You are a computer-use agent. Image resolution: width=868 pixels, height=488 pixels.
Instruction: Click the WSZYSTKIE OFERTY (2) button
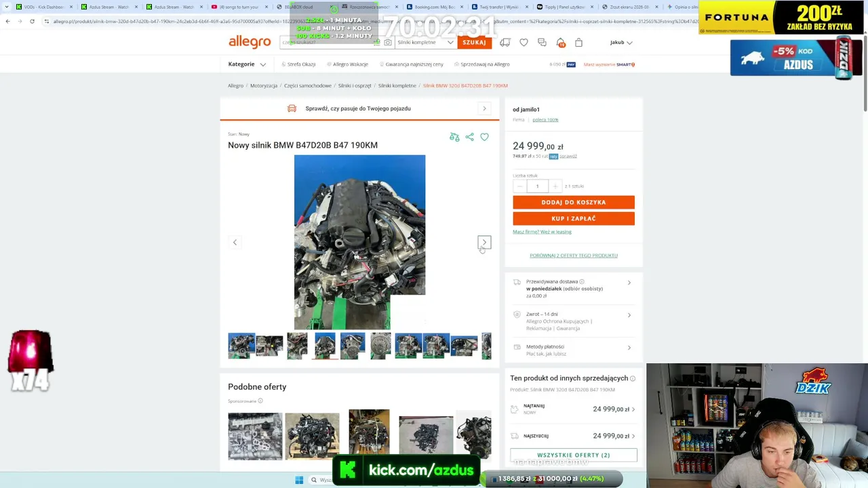(574, 455)
